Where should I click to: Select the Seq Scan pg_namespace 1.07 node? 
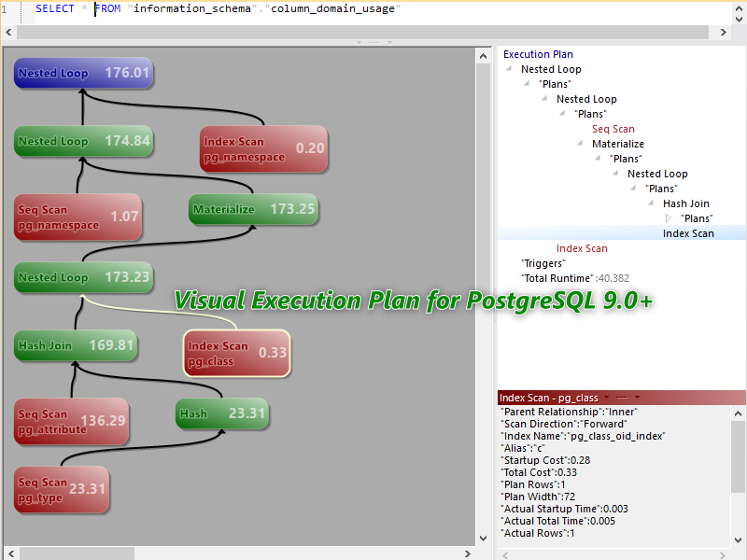[x=78, y=217]
